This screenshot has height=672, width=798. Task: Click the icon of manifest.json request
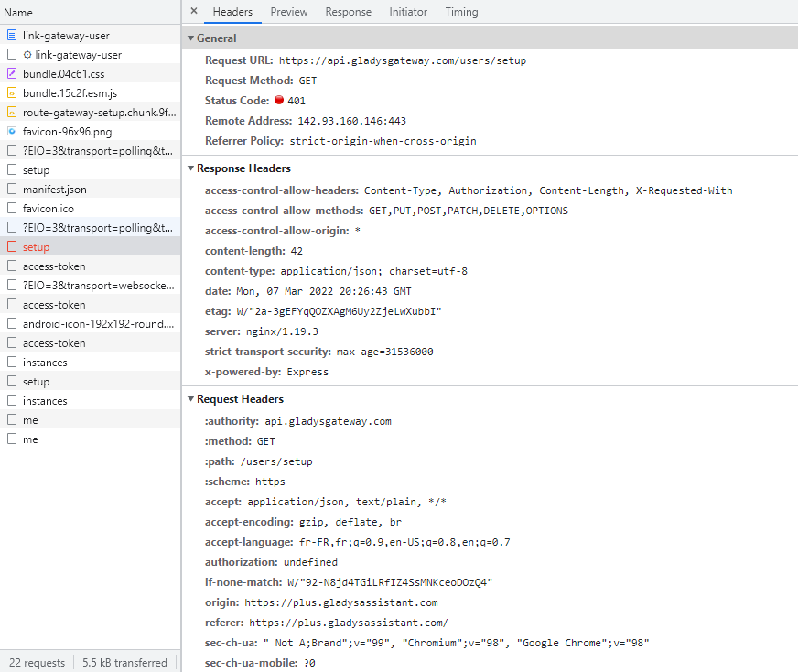(12, 189)
